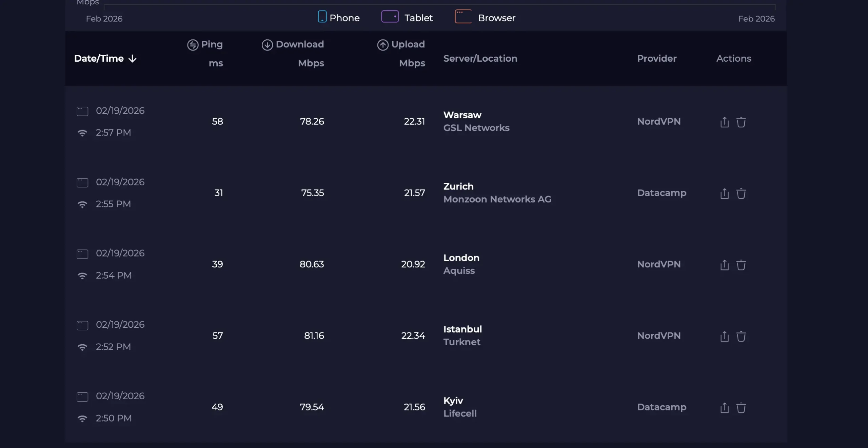Delete the Warsaw speed test result
This screenshot has width=868, height=448.
tap(741, 122)
